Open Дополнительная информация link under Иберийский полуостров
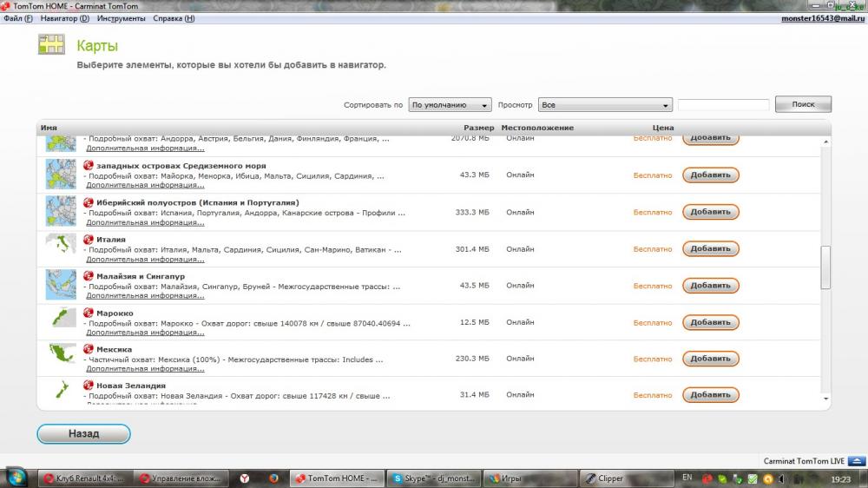The image size is (868, 488). 145,222
